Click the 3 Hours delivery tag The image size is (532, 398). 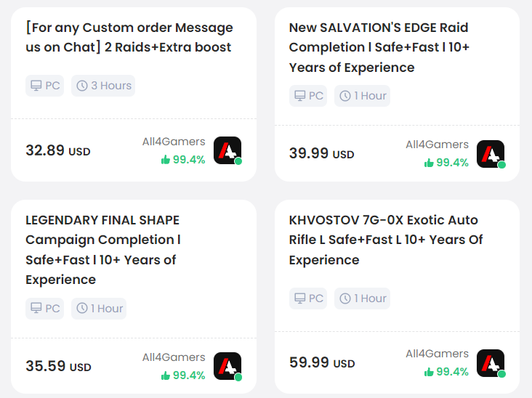coord(103,86)
